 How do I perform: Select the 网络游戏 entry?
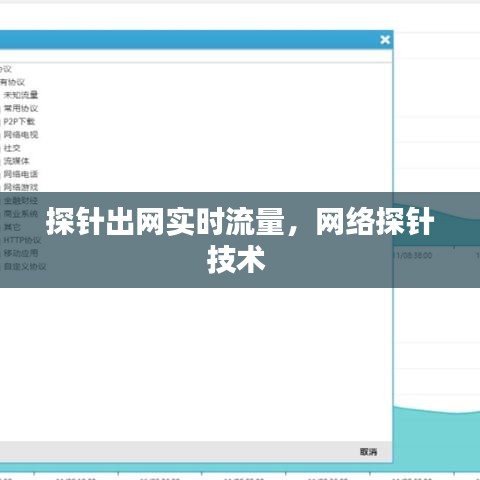(x=21, y=187)
